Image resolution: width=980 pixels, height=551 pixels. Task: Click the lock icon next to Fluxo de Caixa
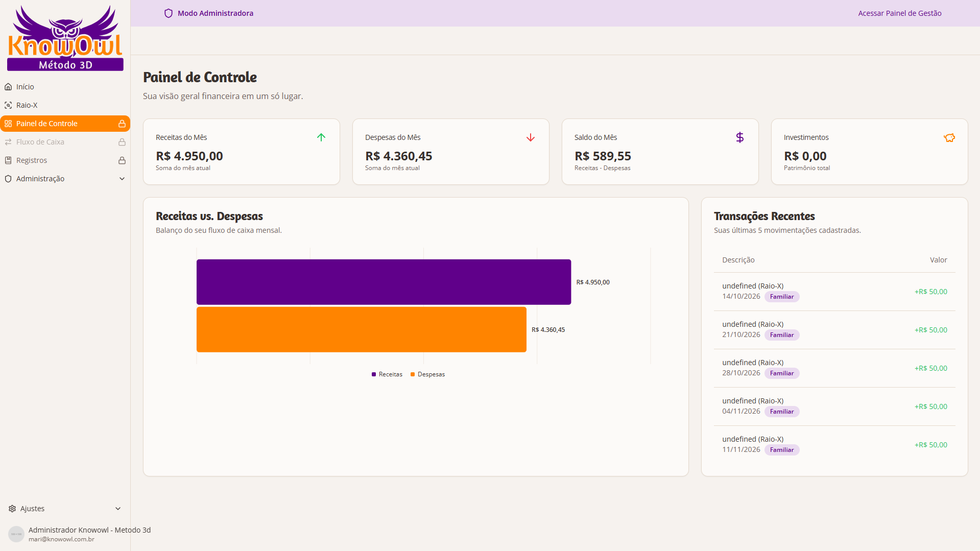122,142
